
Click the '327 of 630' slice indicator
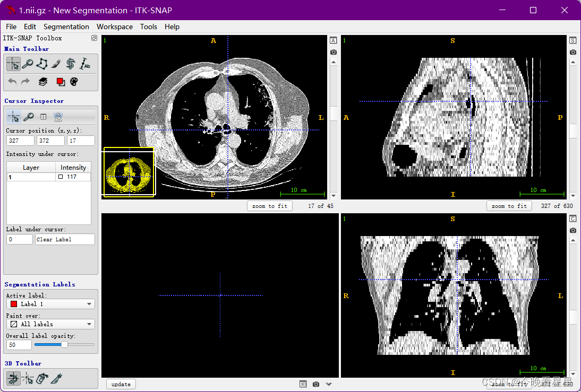point(557,206)
